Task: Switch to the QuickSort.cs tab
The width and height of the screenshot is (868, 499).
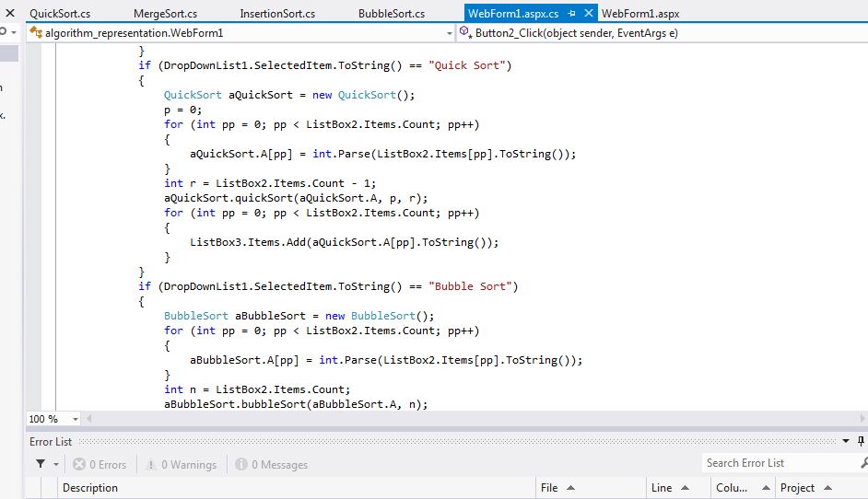Action: click(60, 13)
